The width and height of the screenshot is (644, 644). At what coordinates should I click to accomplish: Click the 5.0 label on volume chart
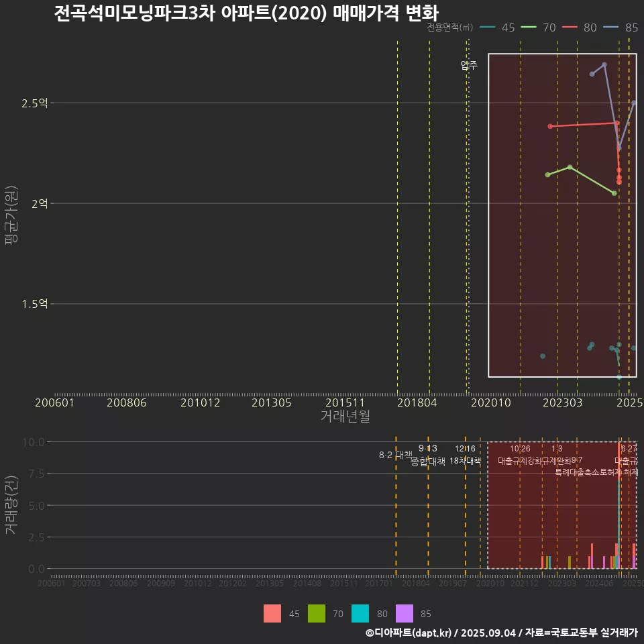point(36,506)
